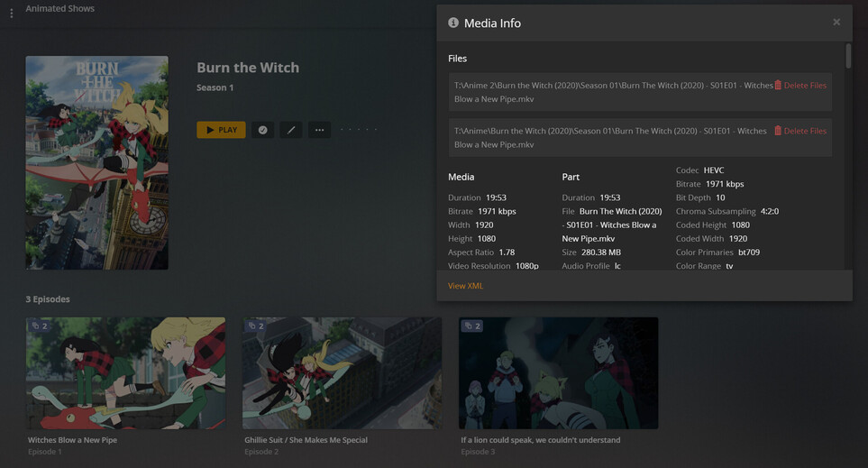Select the T:\Anime\Burn the Witch file path text

pyautogui.click(x=610, y=137)
